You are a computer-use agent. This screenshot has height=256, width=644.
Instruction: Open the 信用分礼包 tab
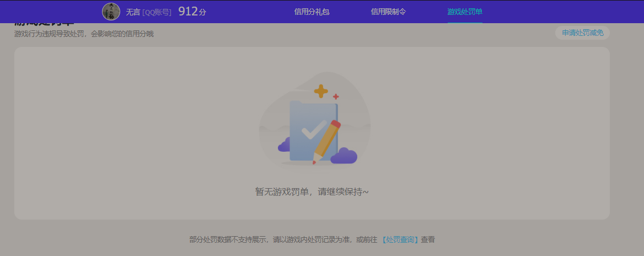click(312, 12)
